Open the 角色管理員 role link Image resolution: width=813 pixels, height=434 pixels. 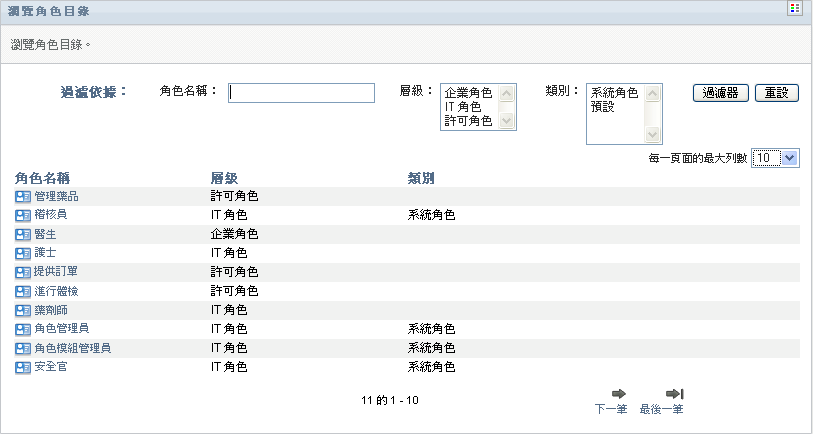click(62, 329)
